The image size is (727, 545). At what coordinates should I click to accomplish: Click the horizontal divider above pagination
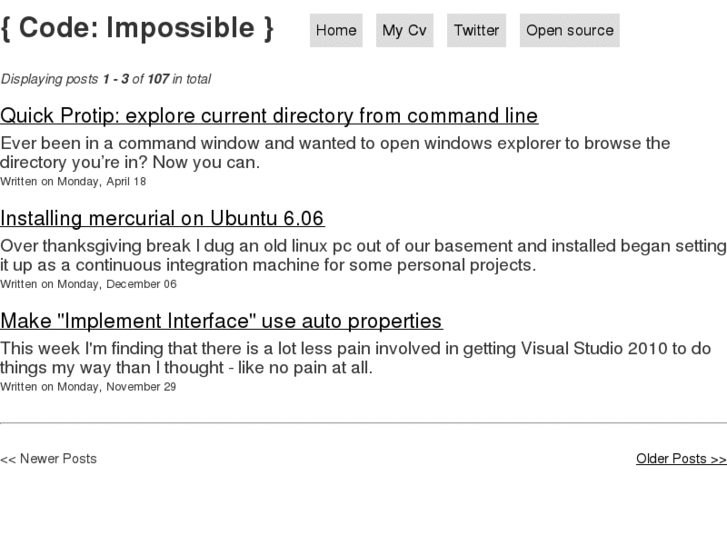point(363,423)
